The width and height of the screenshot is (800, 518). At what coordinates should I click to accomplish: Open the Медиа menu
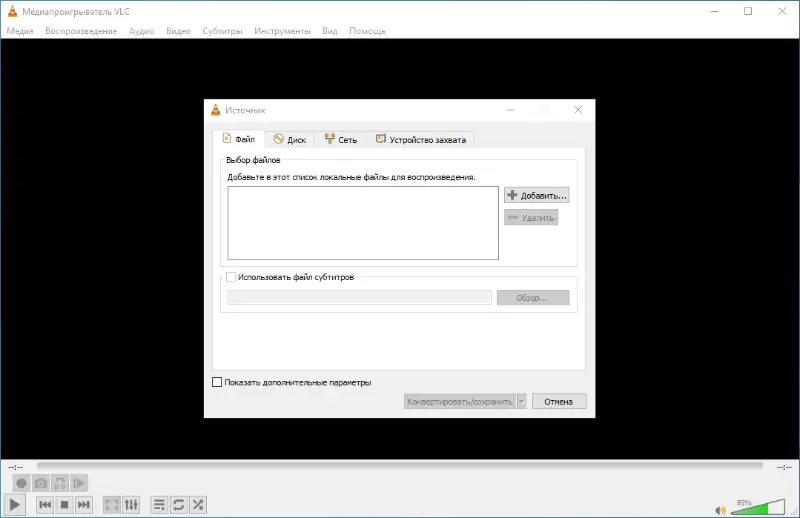tap(20, 31)
